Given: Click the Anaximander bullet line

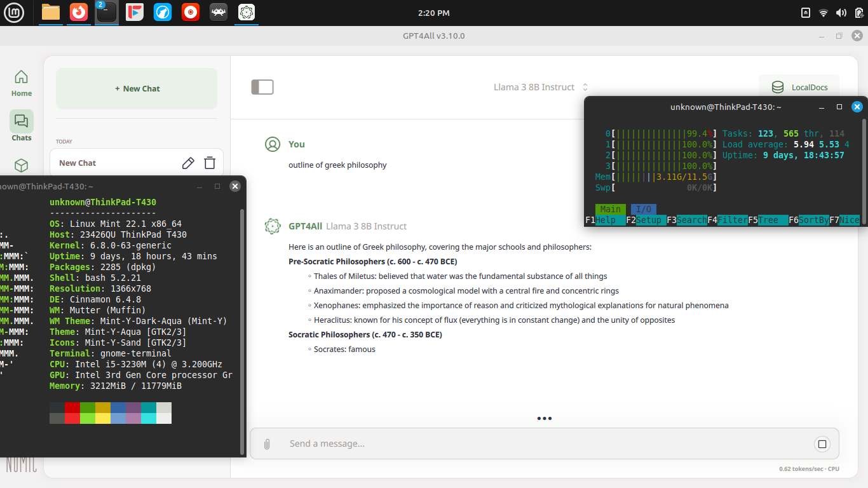Looking at the screenshot, I should 466,291.
